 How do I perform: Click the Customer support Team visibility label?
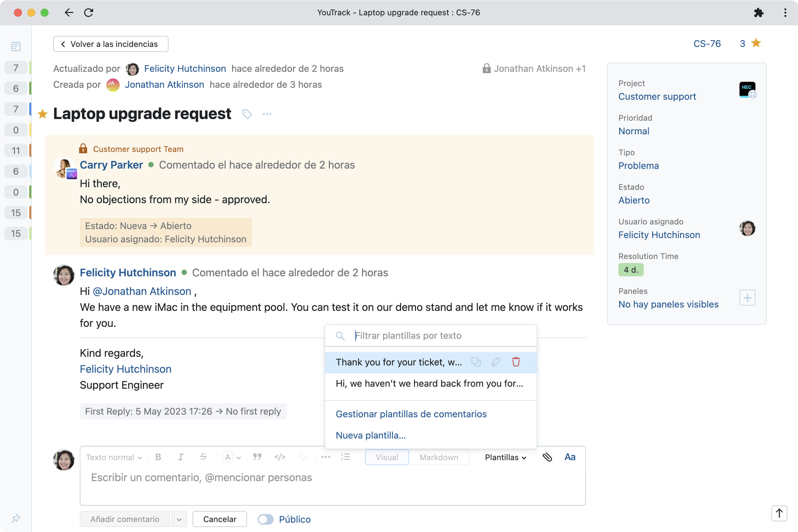click(138, 149)
